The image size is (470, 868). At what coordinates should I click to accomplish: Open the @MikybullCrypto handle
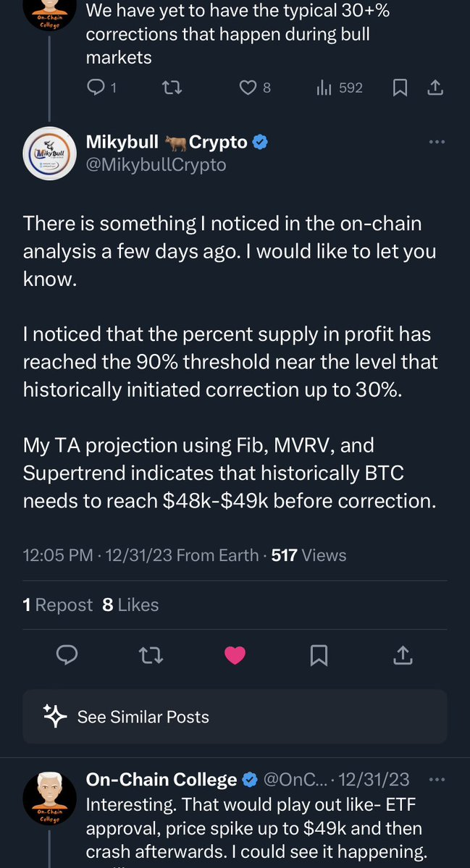tap(156, 165)
